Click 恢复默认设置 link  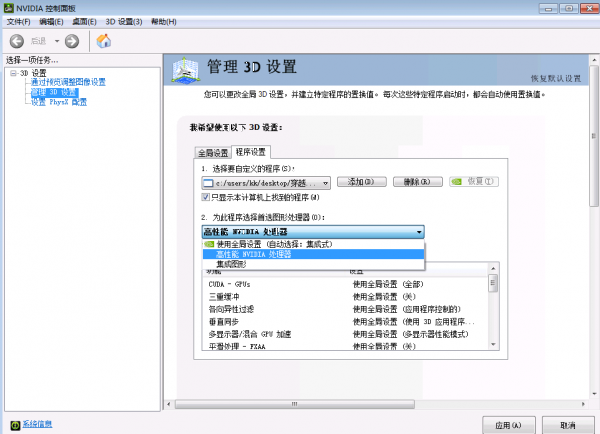pos(556,78)
